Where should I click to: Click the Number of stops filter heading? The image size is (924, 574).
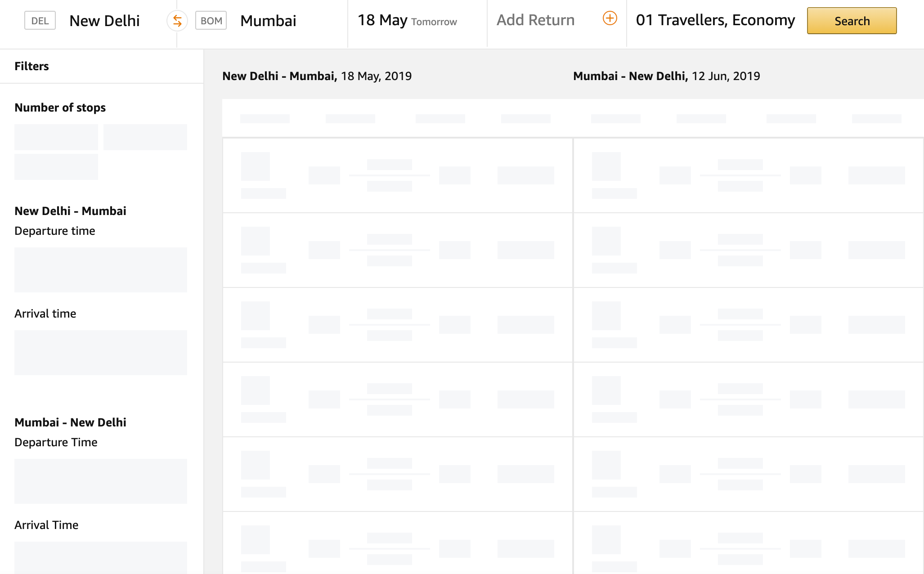(x=60, y=108)
